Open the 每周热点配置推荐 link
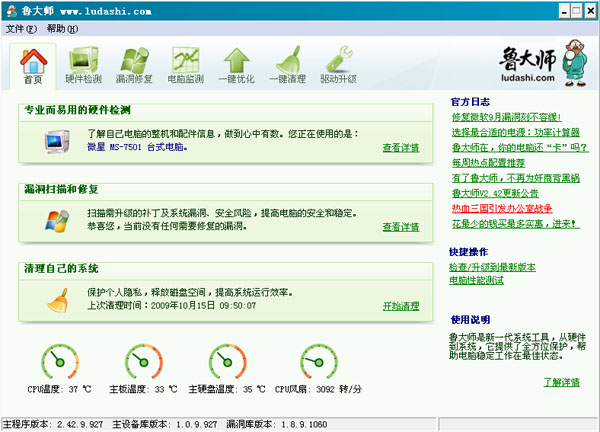600x432 pixels. point(488,163)
